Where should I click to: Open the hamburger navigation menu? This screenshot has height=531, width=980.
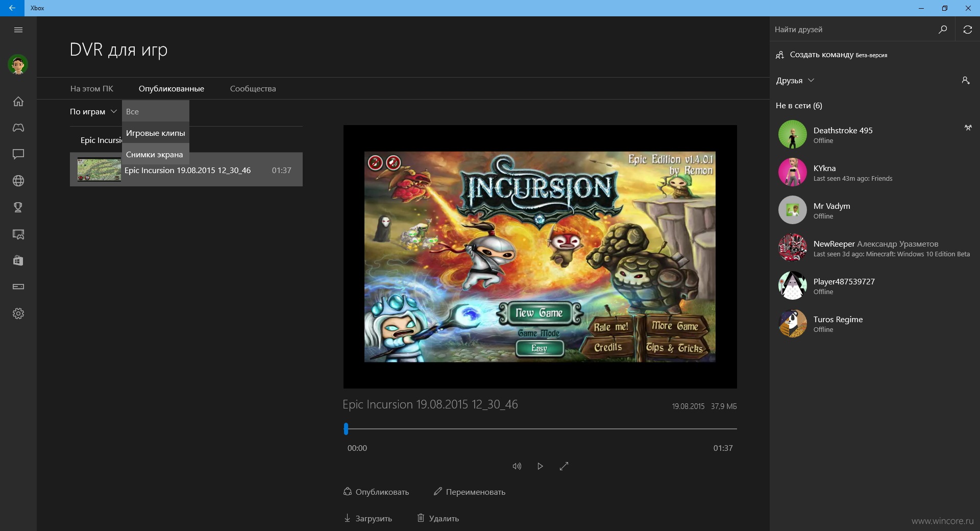18,30
